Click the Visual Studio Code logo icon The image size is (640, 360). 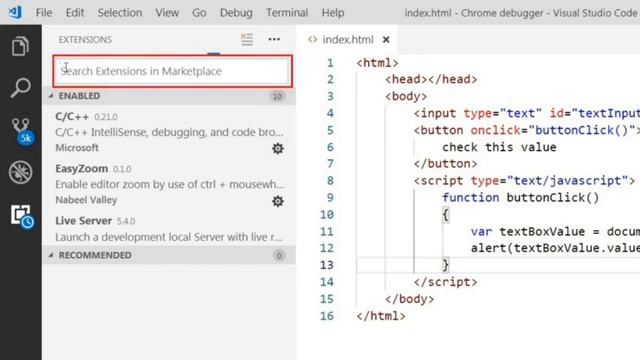(x=15, y=12)
